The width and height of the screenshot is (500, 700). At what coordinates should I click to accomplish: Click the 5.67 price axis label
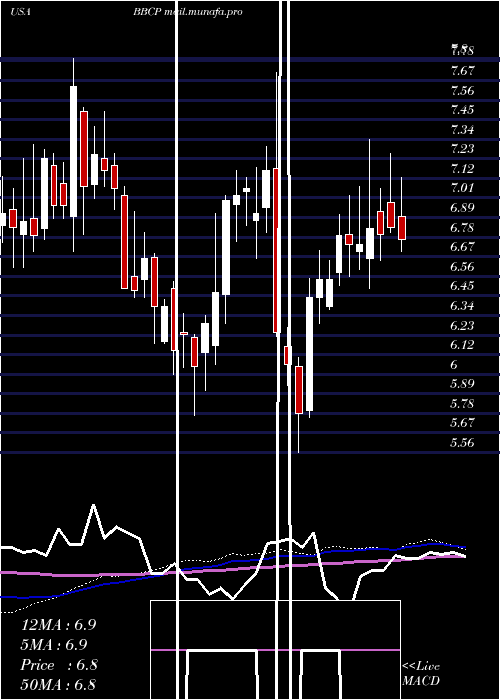click(462, 423)
